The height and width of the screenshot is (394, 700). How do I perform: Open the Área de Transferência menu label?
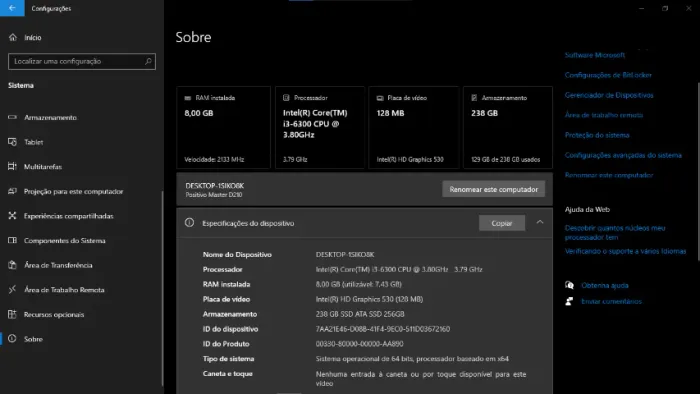click(58, 265)
